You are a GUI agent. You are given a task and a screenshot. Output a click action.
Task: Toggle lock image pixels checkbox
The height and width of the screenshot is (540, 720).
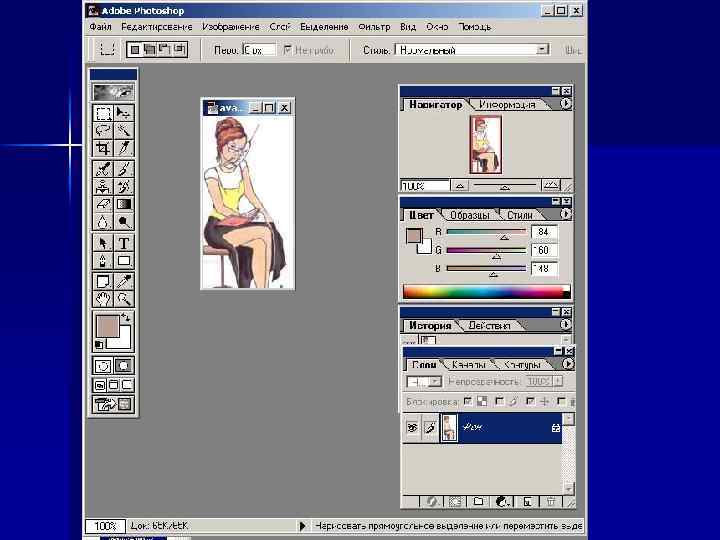[499, 401]
